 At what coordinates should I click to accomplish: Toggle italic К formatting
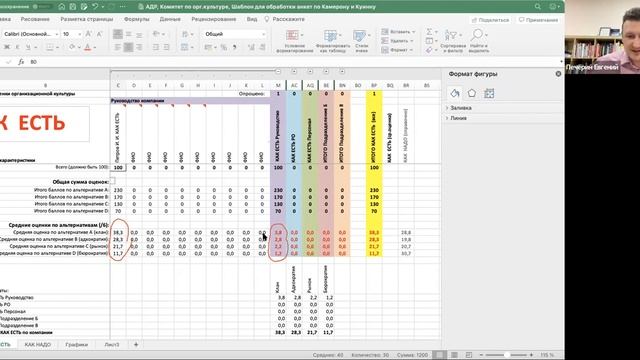17,47
